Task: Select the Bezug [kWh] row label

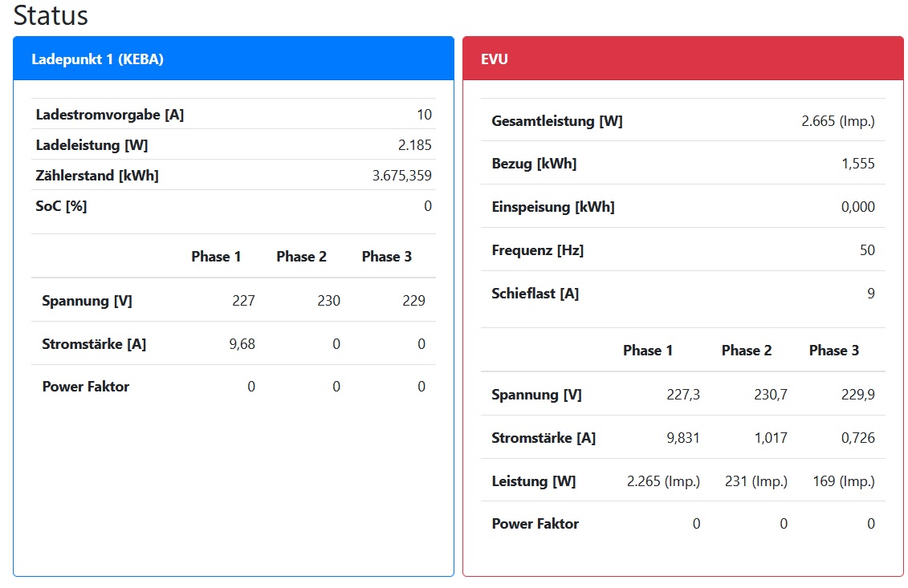Action: 534,164
